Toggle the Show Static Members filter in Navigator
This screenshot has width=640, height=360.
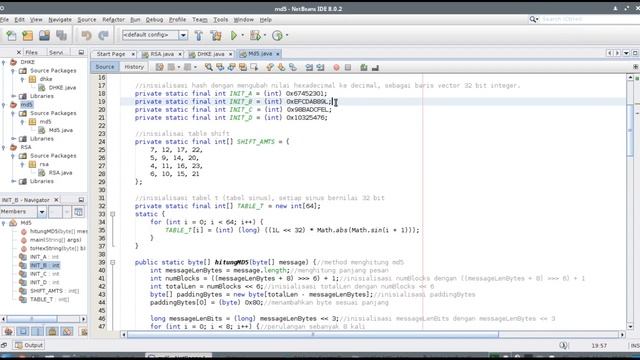click(x=38, y=331)
